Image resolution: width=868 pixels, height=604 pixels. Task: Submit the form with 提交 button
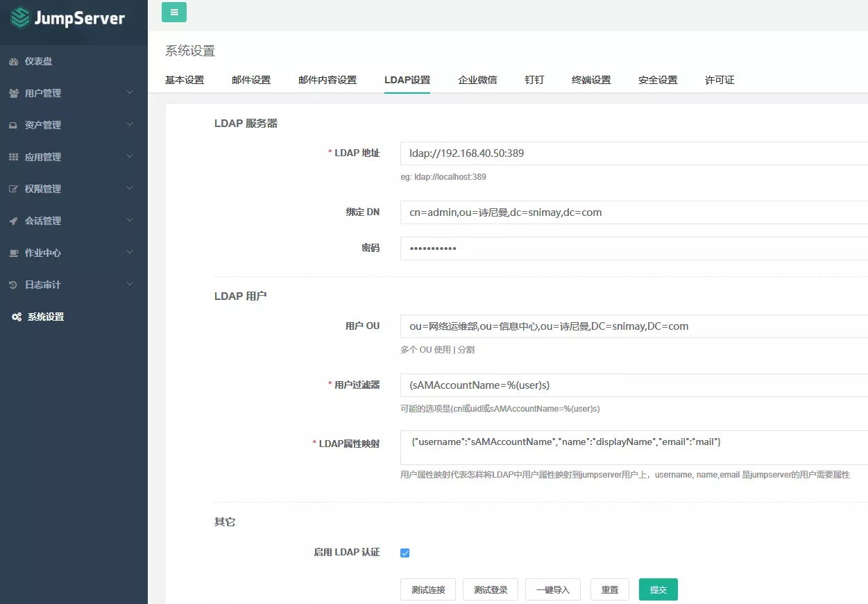click(x=658, y=589)
